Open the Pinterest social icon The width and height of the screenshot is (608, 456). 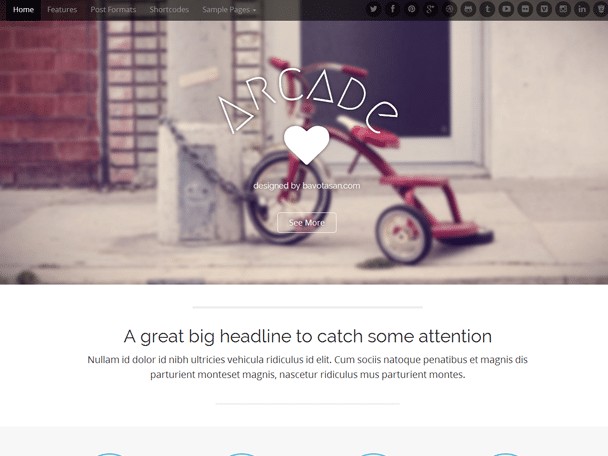point(411,9)
